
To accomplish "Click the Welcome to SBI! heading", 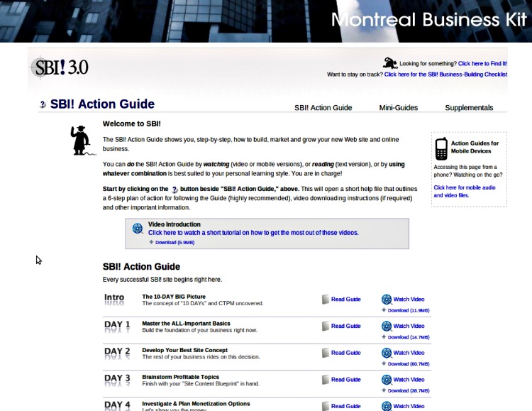I will (132, 124).
